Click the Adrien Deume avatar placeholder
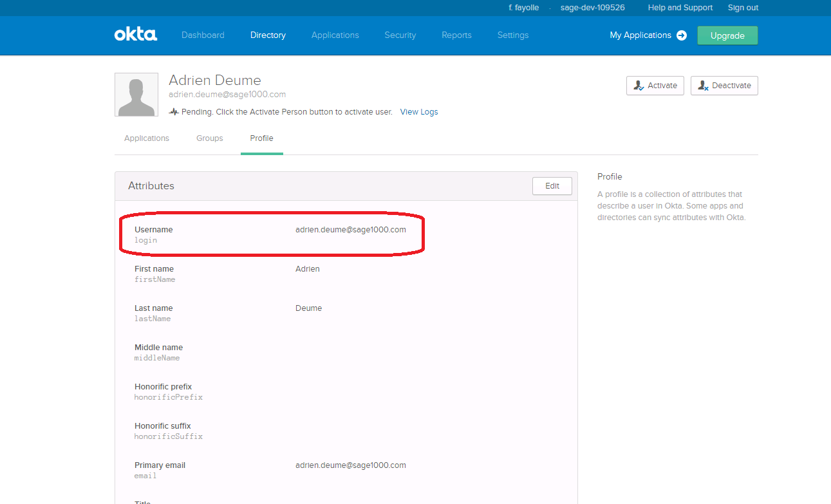The image size is (831, 504). click(x=136, y=95)
